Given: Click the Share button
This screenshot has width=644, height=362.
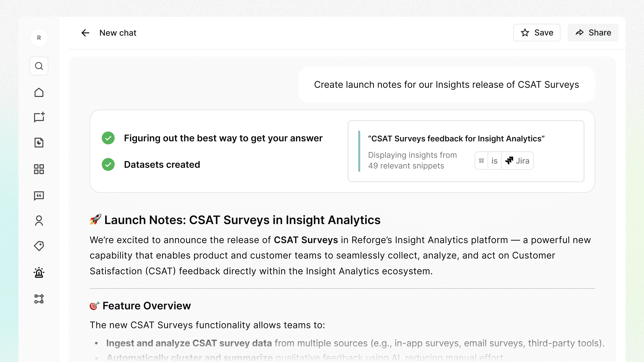Looking at the screenshot, I should click(593, 33).
